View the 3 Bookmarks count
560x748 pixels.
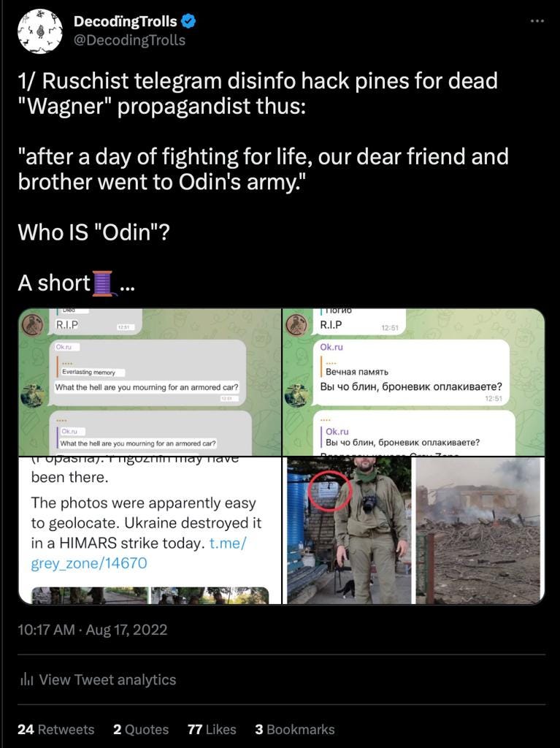pos(295,730)
